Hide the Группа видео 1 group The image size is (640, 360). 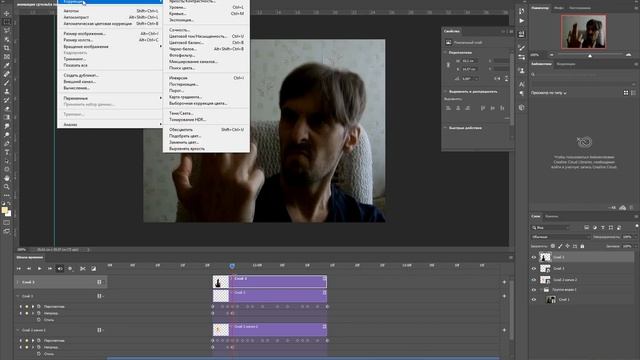pos(533,290)
